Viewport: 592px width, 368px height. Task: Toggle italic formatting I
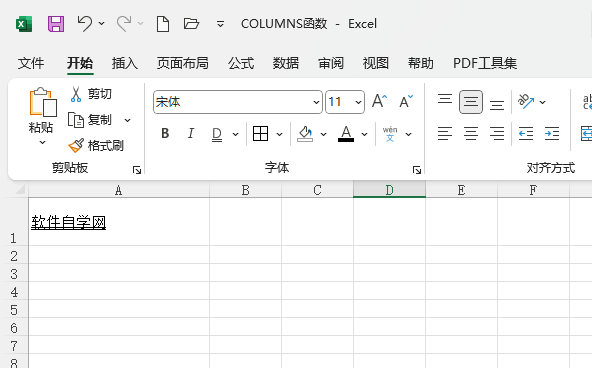(191, 134)
